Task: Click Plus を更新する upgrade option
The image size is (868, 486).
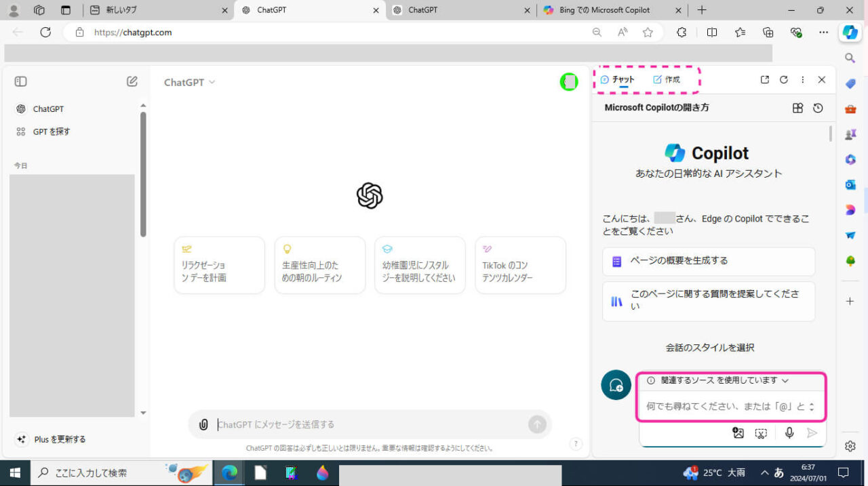Action: tap(52, 439)
